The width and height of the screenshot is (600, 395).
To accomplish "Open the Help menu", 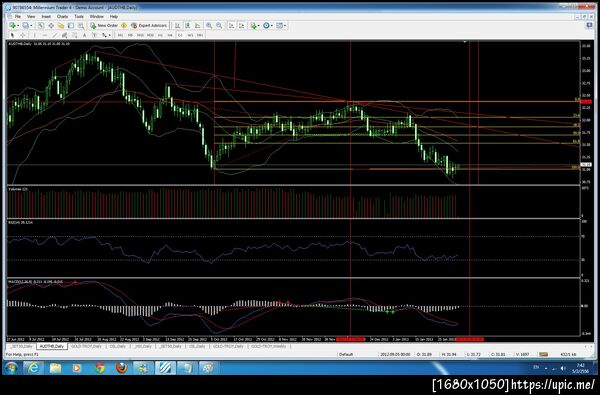I will (114, 17).
